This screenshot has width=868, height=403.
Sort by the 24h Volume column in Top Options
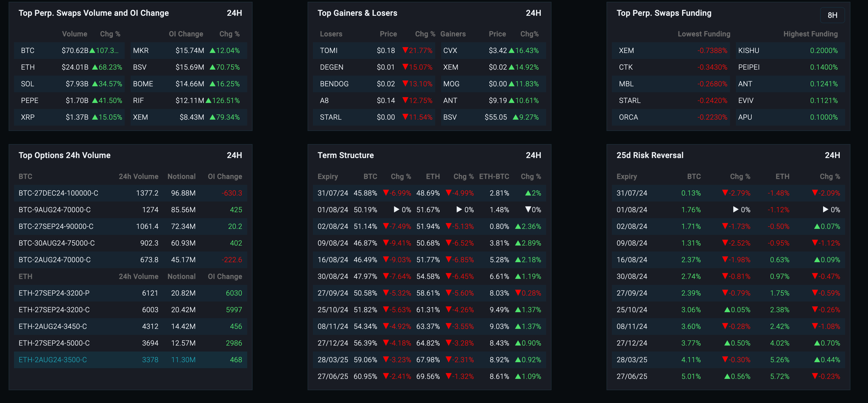pos(139,176)
